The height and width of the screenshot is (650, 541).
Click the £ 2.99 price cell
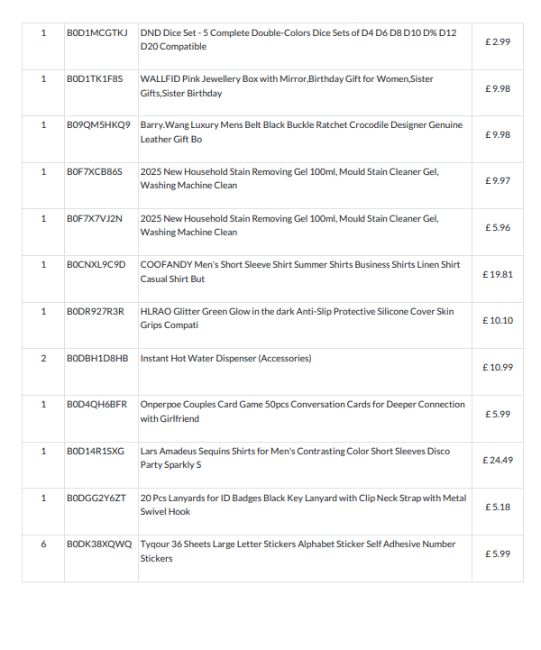[x=497, y=42]
